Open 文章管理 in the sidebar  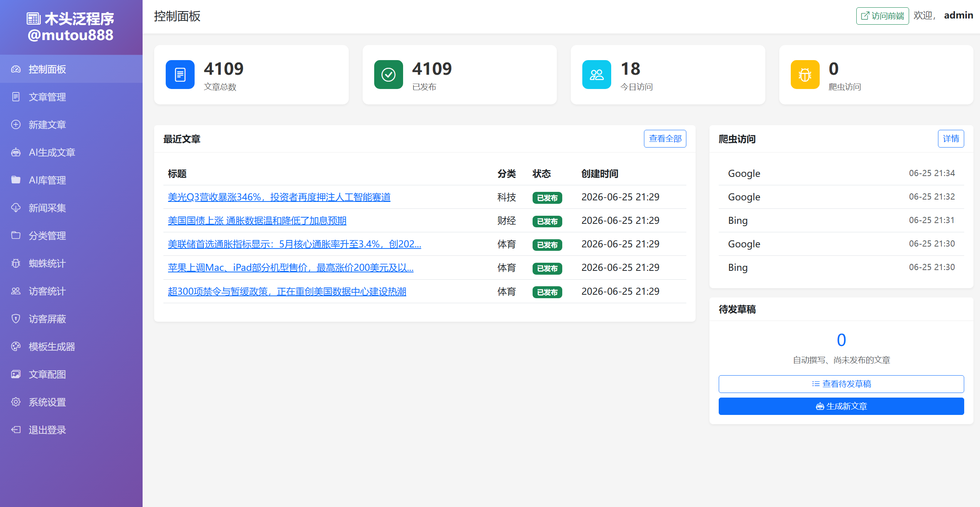coord(71,97)
